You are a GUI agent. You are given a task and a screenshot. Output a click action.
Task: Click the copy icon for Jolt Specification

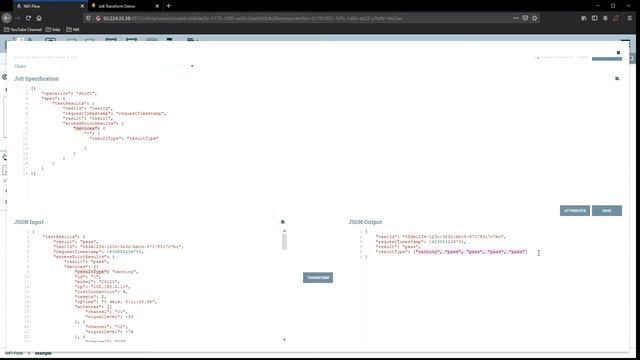click(617, 78)
